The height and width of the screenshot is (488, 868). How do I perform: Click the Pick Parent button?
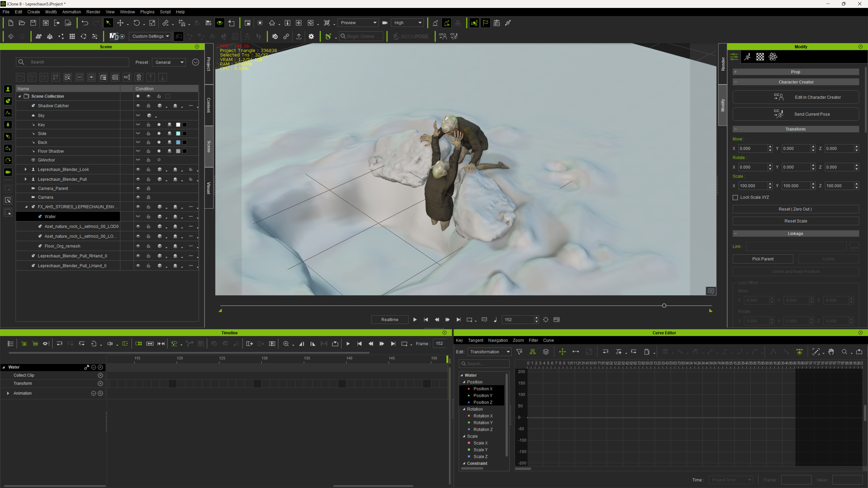click(x=763, y=259)
